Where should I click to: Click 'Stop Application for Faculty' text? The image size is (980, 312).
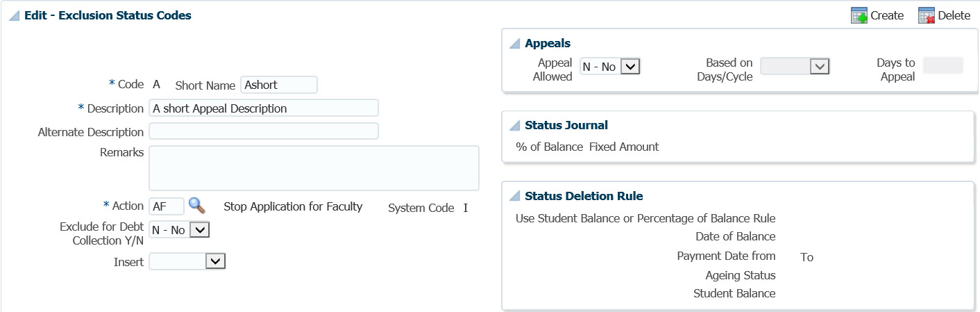[x=293, y=206]
